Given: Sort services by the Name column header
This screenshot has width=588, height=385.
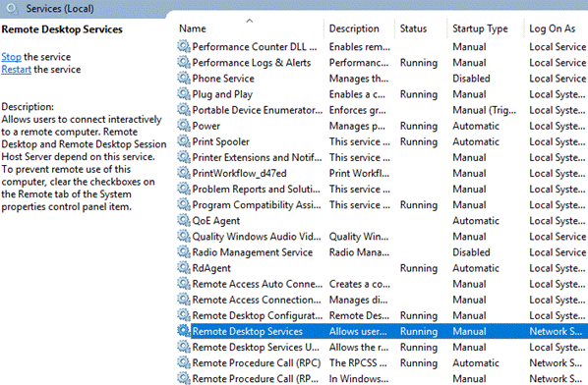Looking at the screenshot, I should (193, 28).
